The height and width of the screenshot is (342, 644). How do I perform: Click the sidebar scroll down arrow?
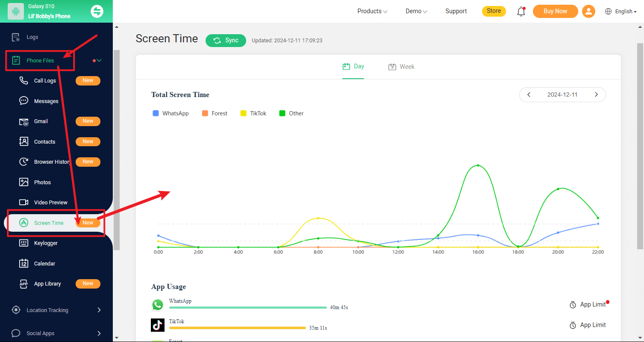pyautogui.click(x=117, y=338)
